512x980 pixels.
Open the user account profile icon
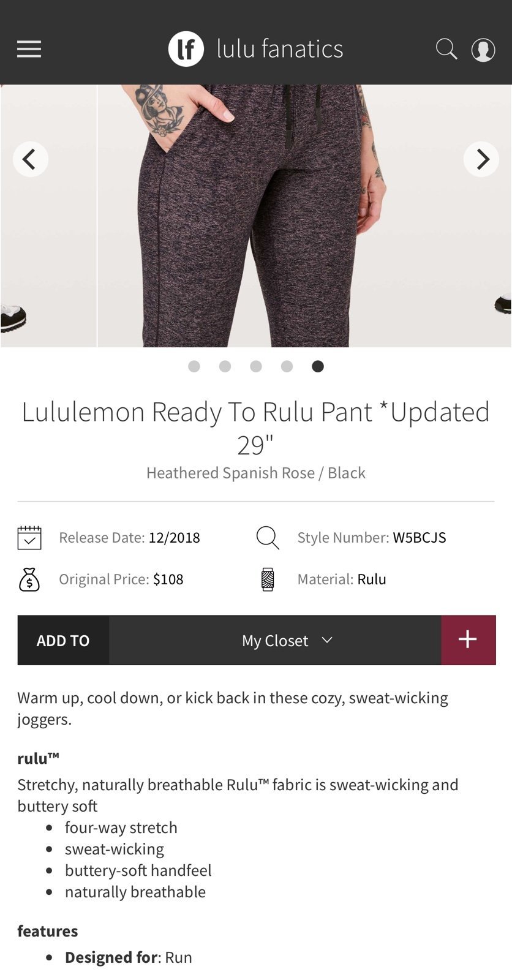pyautogui.click(x=483, y=50)
